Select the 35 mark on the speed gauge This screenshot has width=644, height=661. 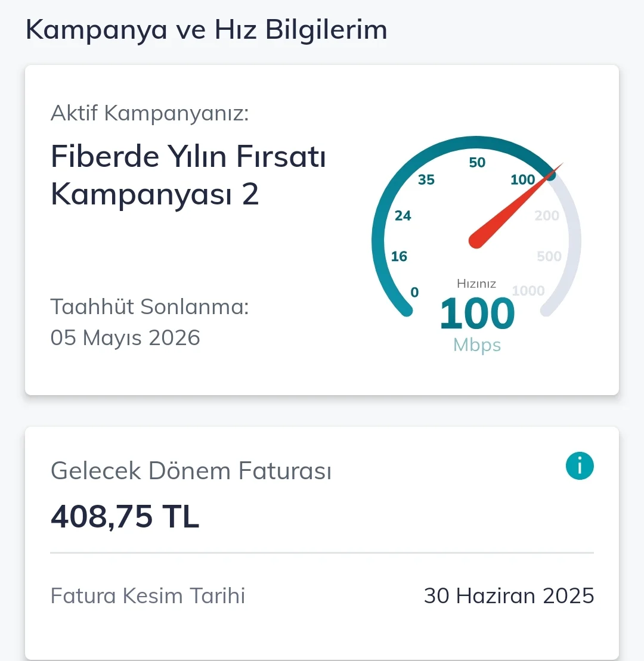426,179
